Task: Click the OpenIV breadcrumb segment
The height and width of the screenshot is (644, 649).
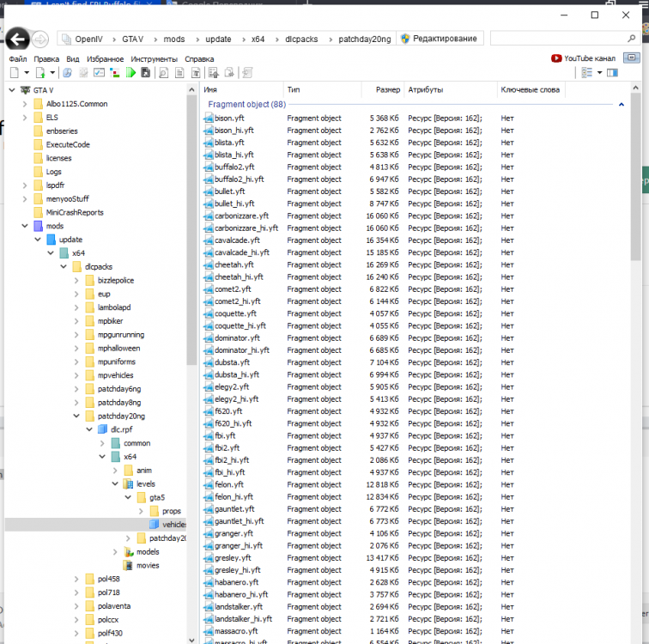Action: coord(88,39)
